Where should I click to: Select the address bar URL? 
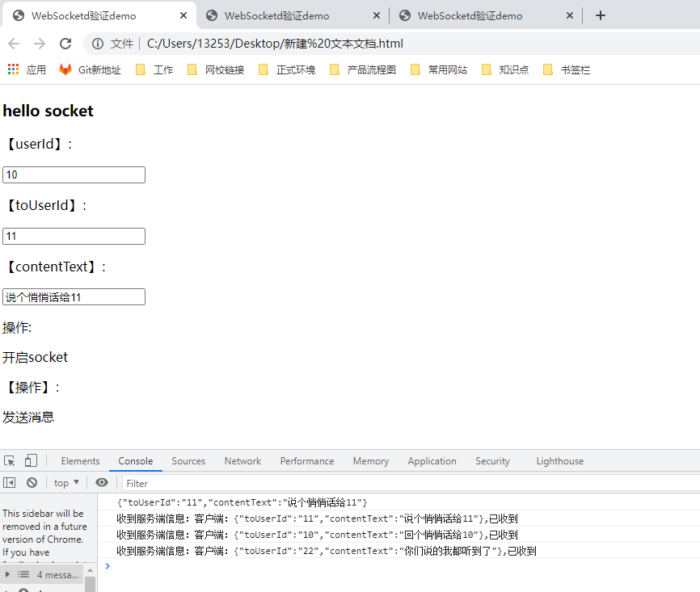coord(275,44)
